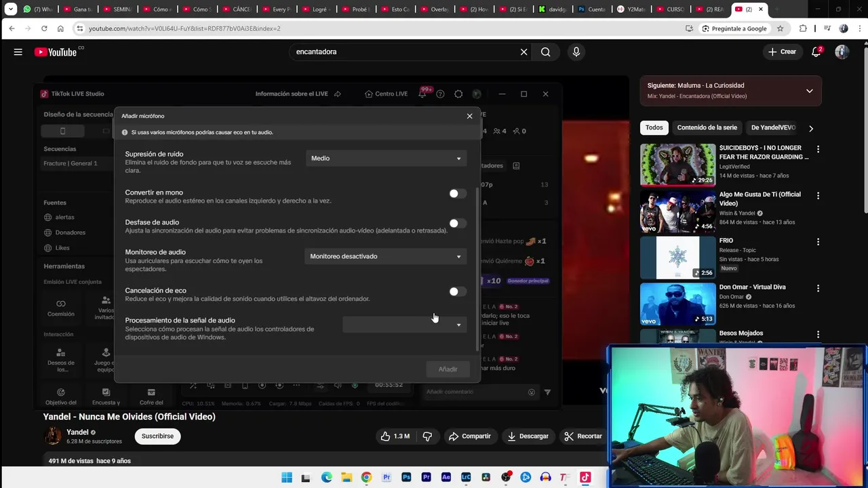868x488 pixels.
Task: Open YouTube notifications bell
Action: click(x=817, y=52)
